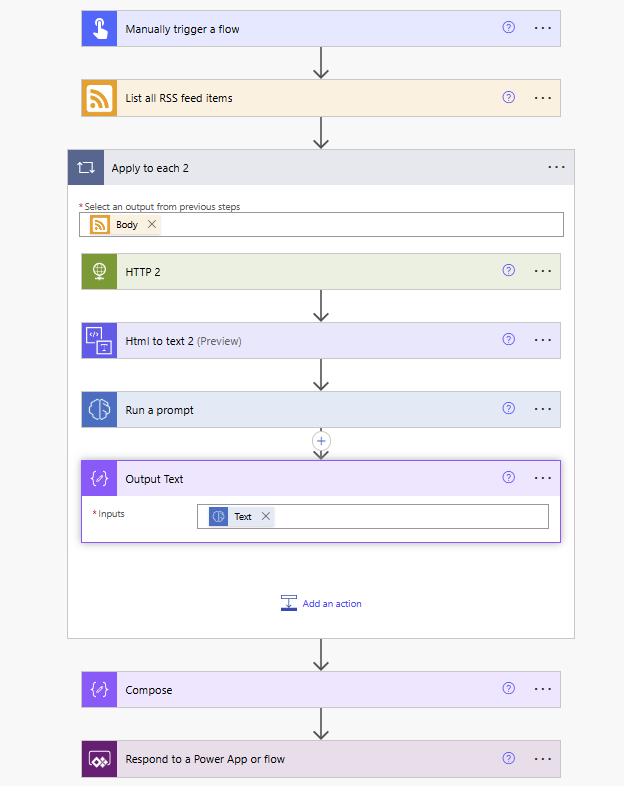Open more options for Manually trigger a flow
The image size is (624, 786).
pyautogui.click(x=542, y=28)
